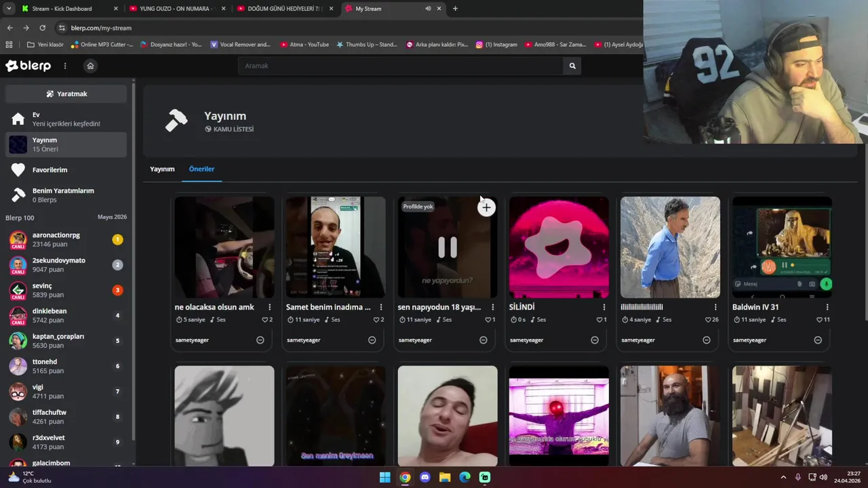Open options menu for 'ililiililililililili' card
This screenshot has height=488, width=868.
point(715,307)
